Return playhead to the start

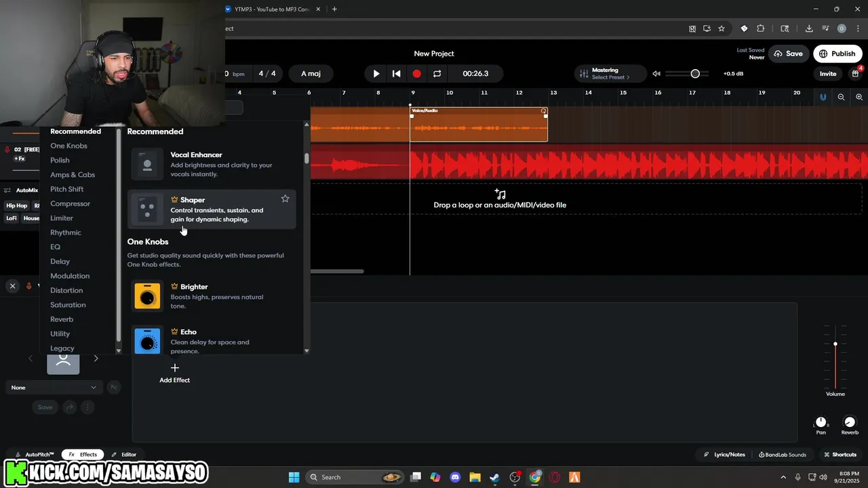397,73
